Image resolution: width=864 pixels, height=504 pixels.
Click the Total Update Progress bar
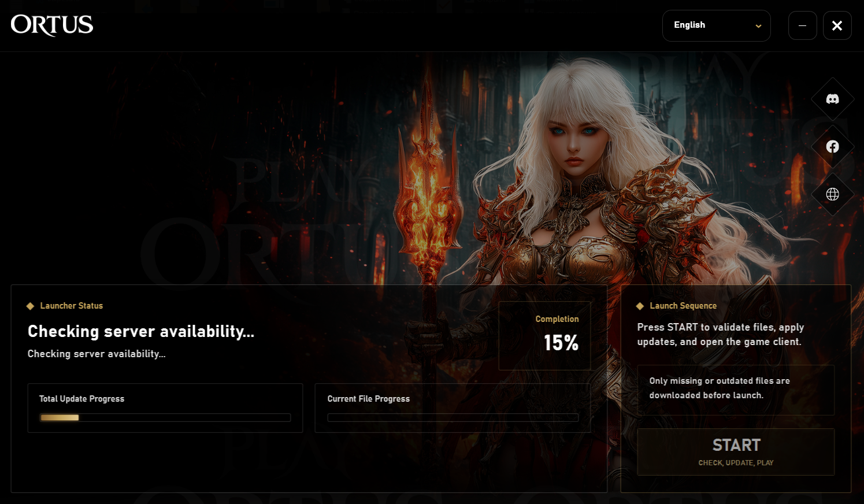tap(165, 417)
